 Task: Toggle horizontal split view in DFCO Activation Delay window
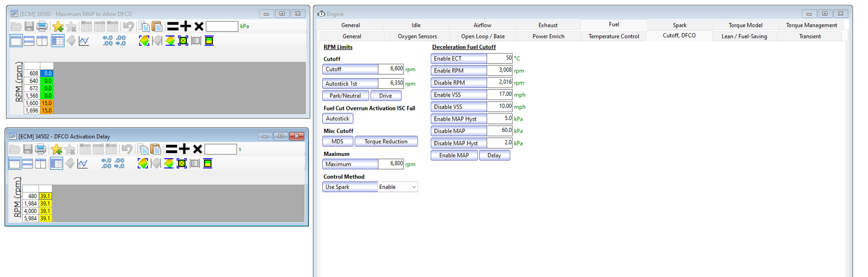(x=27, y=163)
